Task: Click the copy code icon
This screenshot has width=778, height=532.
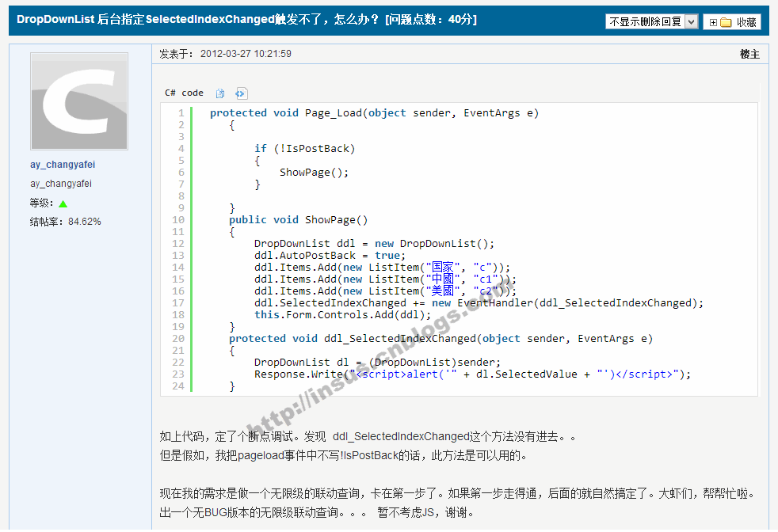Action: coord(219,93)
